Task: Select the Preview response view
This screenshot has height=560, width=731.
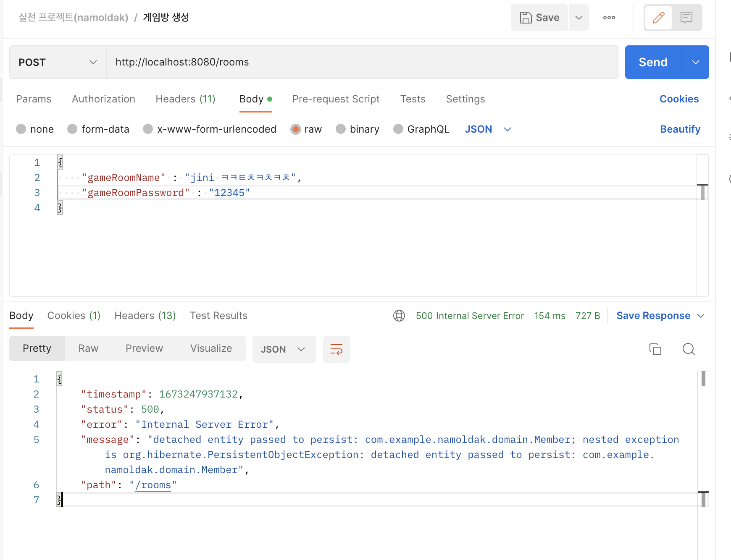Action: coord(144,348)
